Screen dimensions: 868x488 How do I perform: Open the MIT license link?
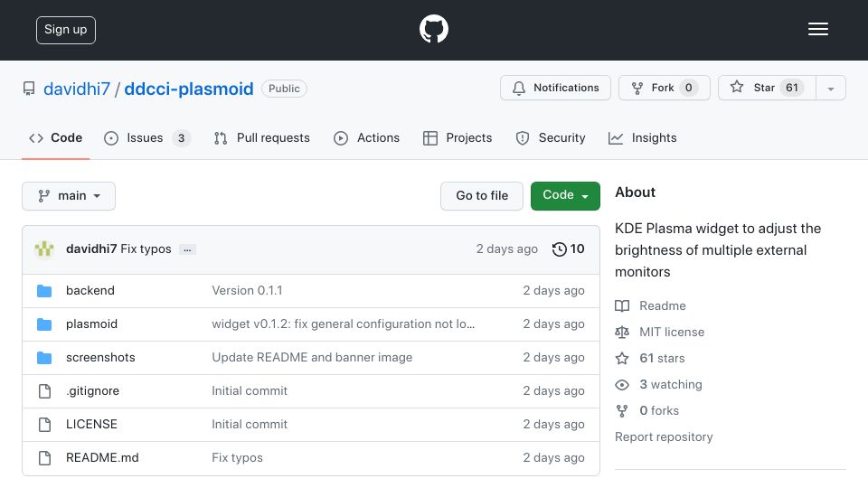[x=672, y=332]
